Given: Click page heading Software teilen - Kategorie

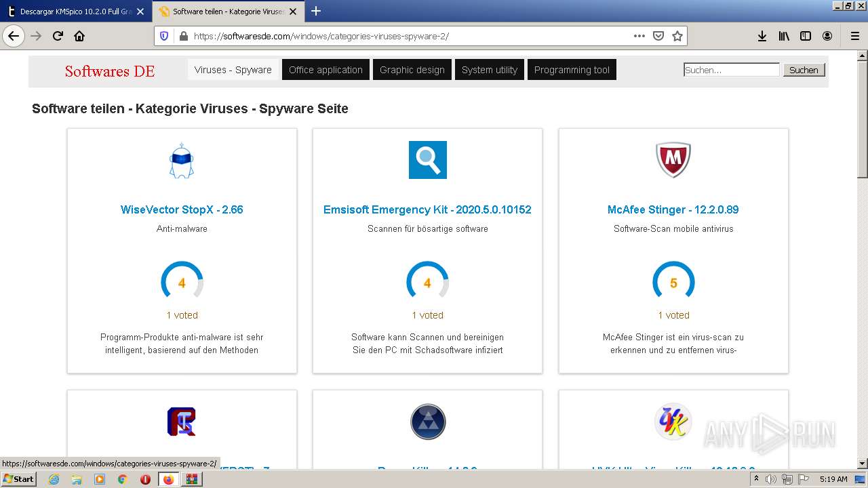Looking at the screenshot, I should tap(190, 108).
